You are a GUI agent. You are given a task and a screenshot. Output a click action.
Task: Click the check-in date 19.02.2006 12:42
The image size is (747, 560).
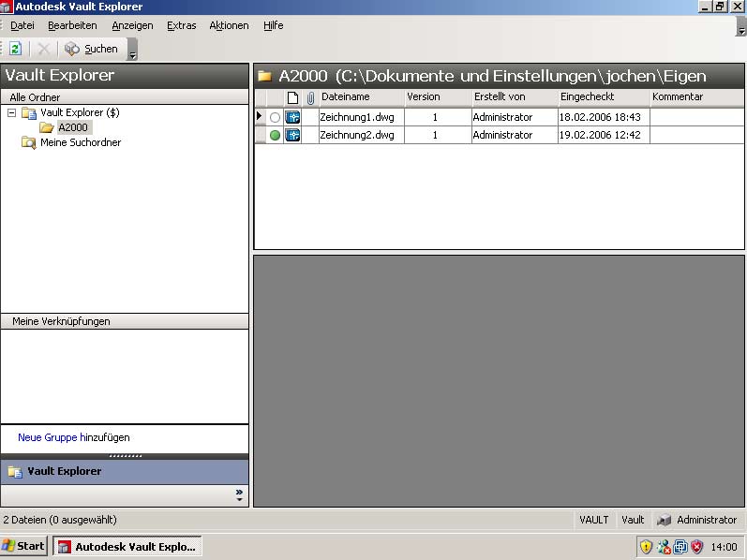[x=600, y=135]
